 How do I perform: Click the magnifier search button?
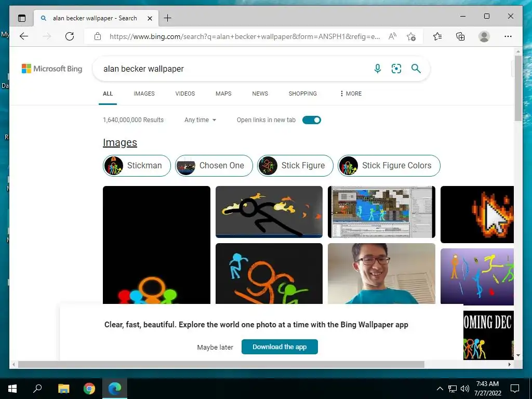coord(416,69)
